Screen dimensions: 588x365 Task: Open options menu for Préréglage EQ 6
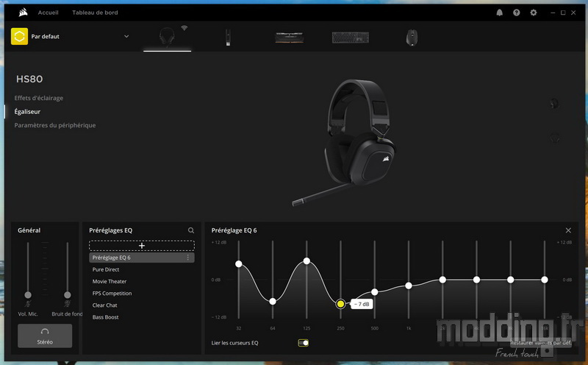188,258
